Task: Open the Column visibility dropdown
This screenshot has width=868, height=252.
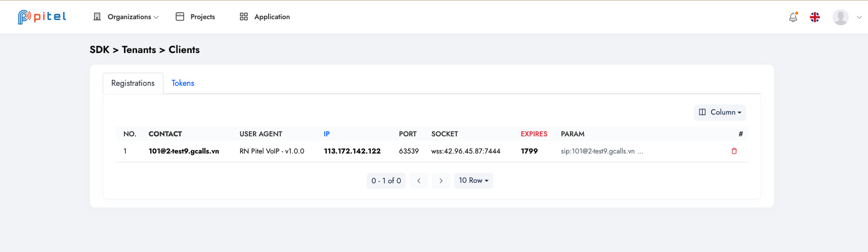Action: (x=720, y=112)
